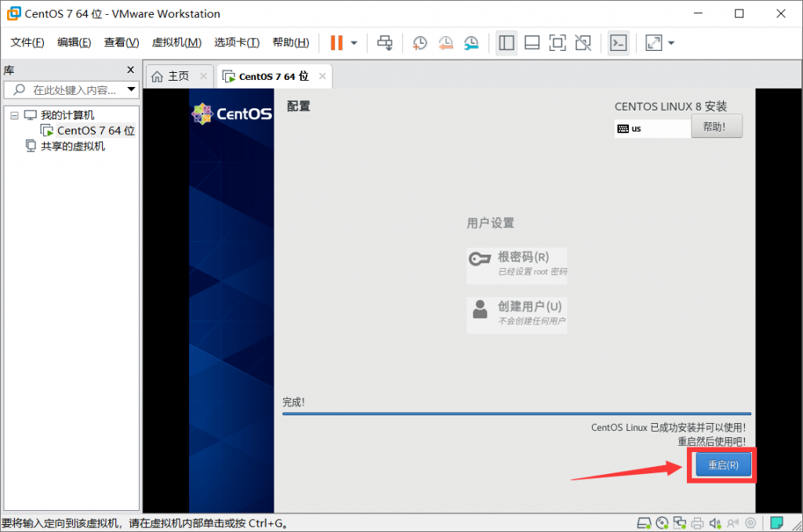The width and height of the screenshot is (803, 532).
Task: Open the console view icon
Action: click(x=618, y=43)
